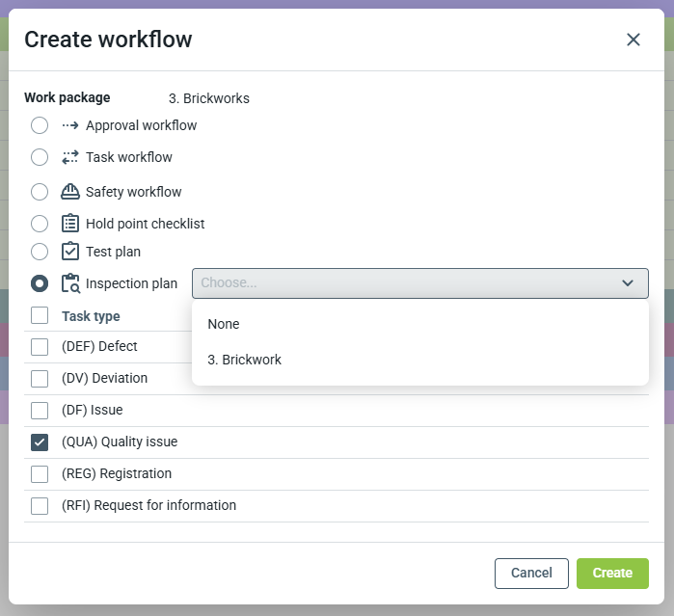Close the Create workflow dialog
This screenshot has width=674, height=616.
634,40
